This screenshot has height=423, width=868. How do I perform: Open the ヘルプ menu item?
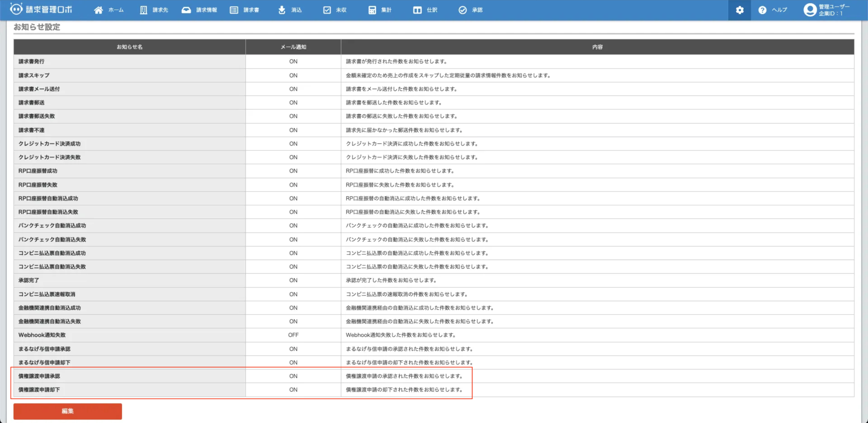point(779,10)
